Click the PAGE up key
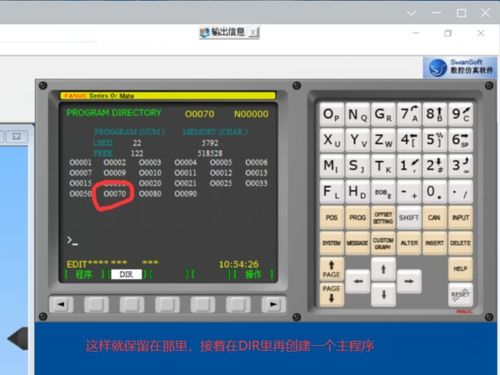This screenshot has height=375, width=500. [331, 269]
